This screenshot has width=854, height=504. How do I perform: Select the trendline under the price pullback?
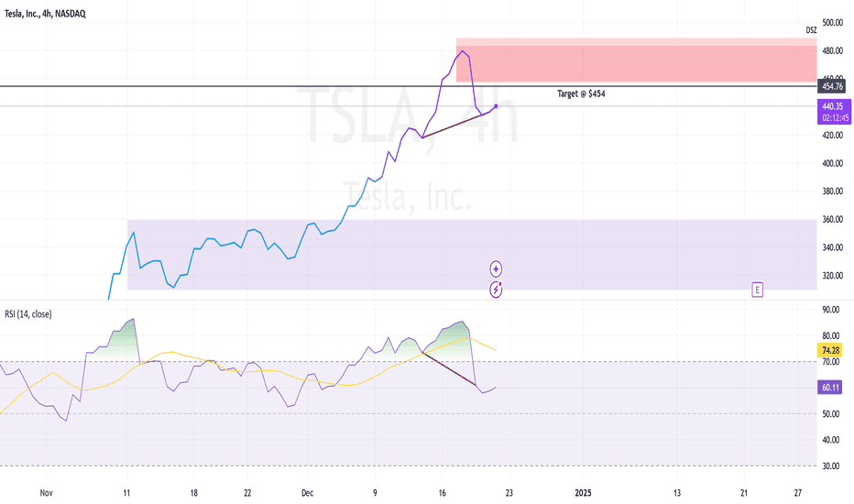[x=452, y=126]
